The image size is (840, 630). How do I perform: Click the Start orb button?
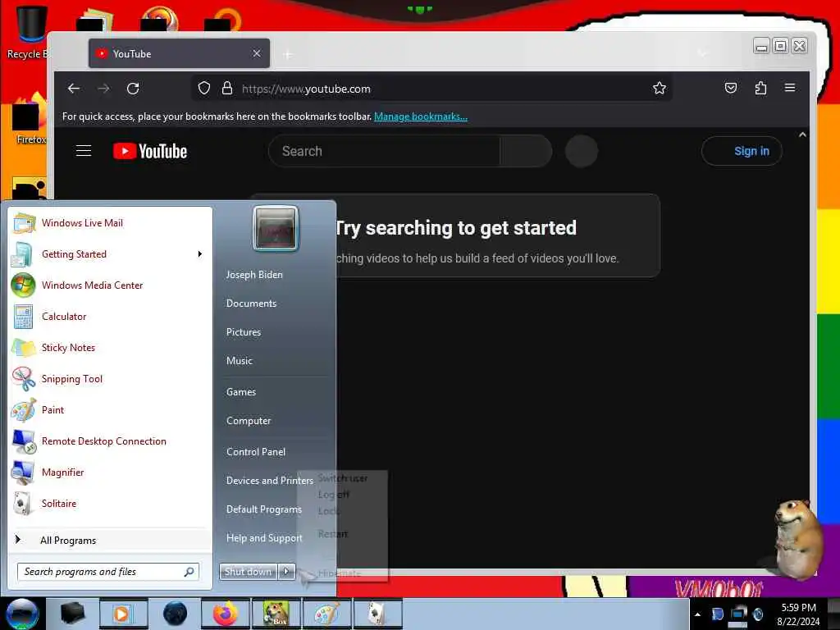(22, 614)
